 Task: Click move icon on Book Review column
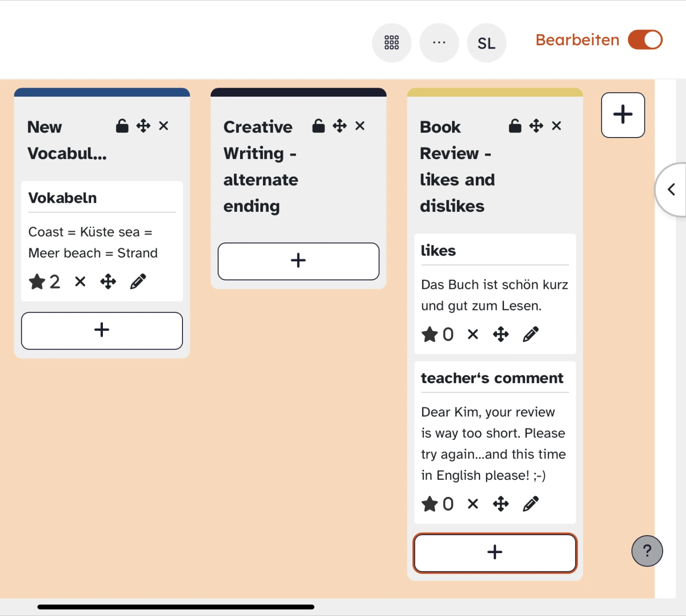536,126
